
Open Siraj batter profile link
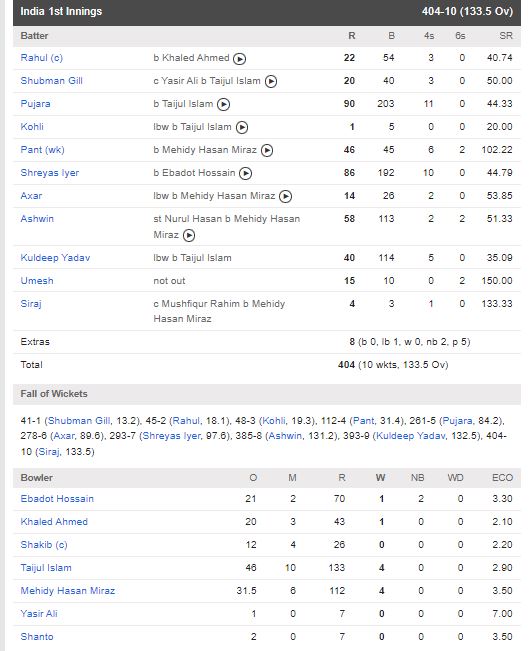click(x=31, y=304)
